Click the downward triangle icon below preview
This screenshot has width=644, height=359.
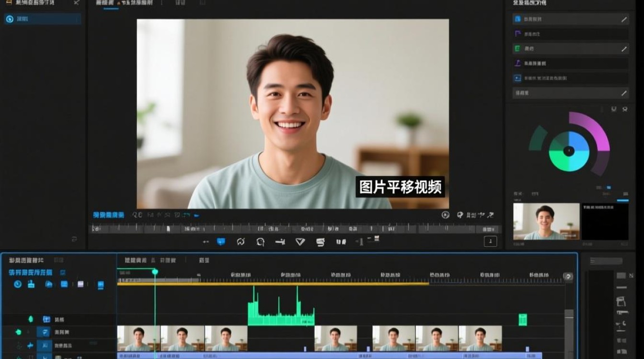300,242
